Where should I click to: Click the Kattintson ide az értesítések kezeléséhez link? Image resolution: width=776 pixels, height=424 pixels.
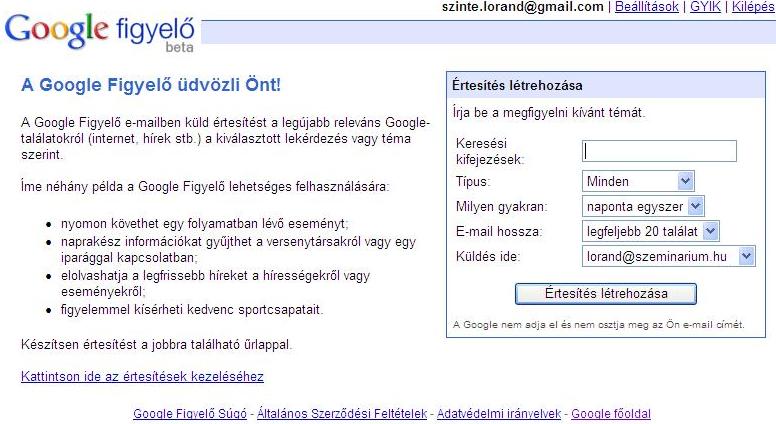142,377
